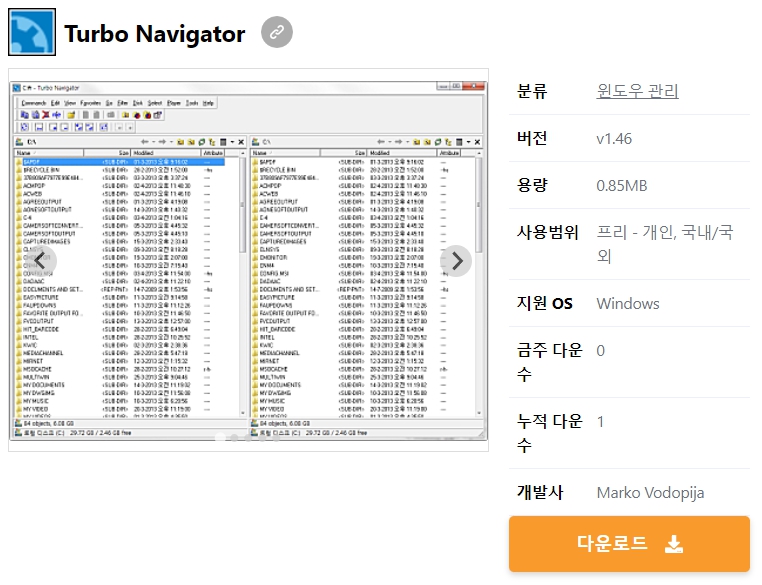Click the license text 프리 - 개인, 국내/국외

[665, 243]
